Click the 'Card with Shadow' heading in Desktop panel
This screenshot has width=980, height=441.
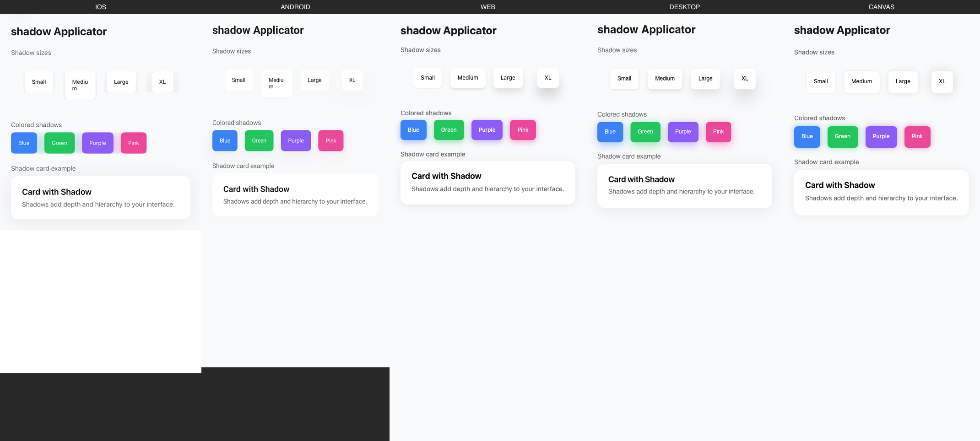point(641,179)
